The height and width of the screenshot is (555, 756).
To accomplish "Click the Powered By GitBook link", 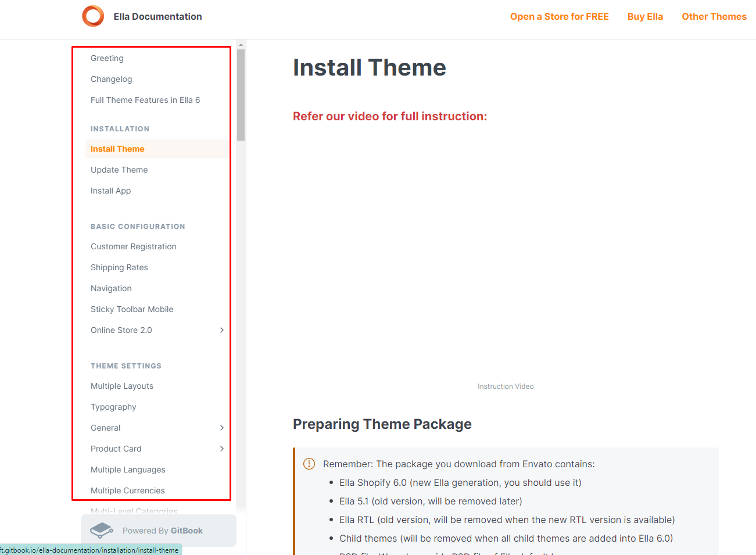I will [159, 531].
